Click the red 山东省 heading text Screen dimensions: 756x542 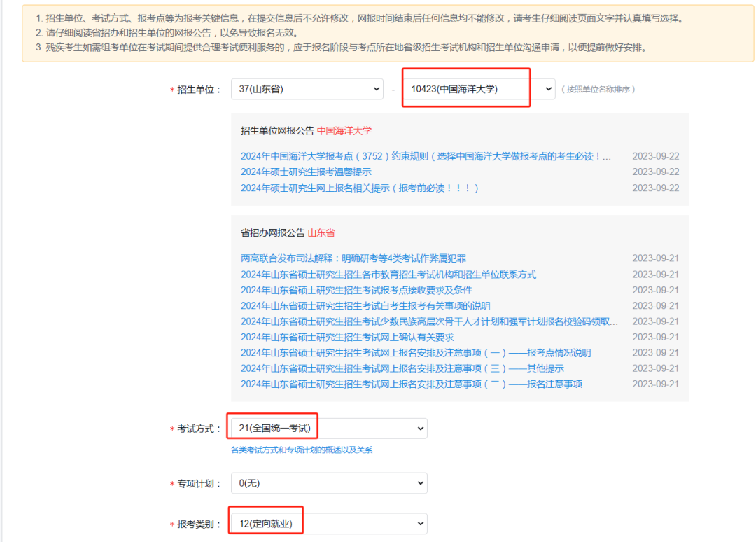(321, 233)
